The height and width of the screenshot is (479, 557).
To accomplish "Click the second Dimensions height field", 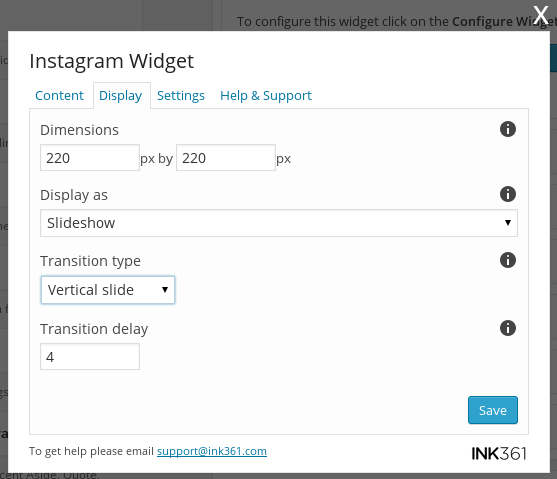I will [226, 158].
